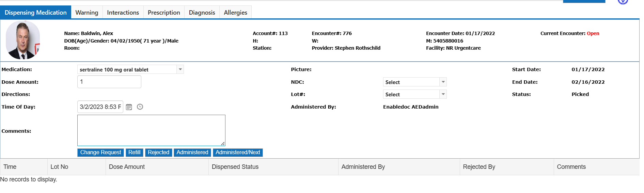Select the Allergies tab

tap(235, 13)
